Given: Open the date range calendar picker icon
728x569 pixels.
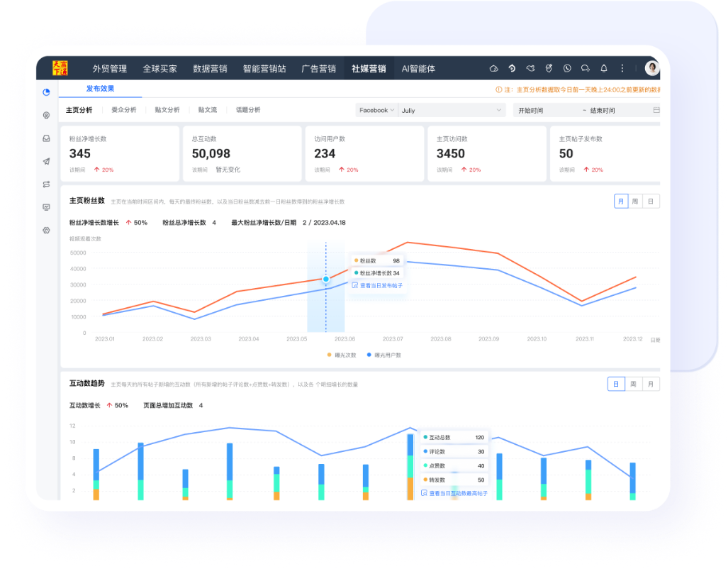Looking at the screenshot, I should [656, 110].
